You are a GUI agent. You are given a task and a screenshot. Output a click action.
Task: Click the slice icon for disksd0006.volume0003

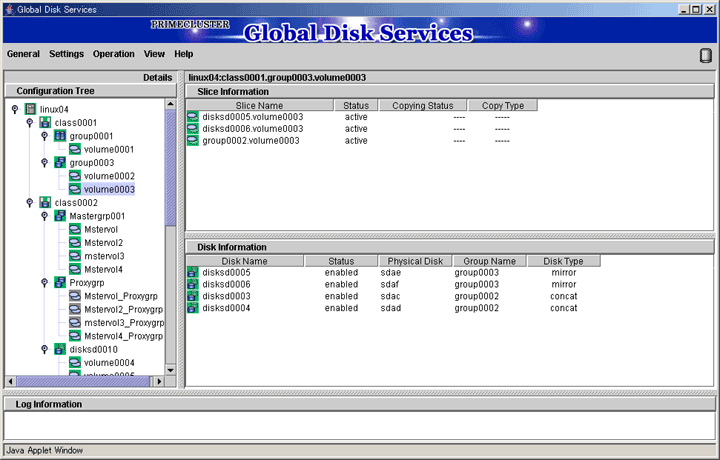[x=193, y=129]
